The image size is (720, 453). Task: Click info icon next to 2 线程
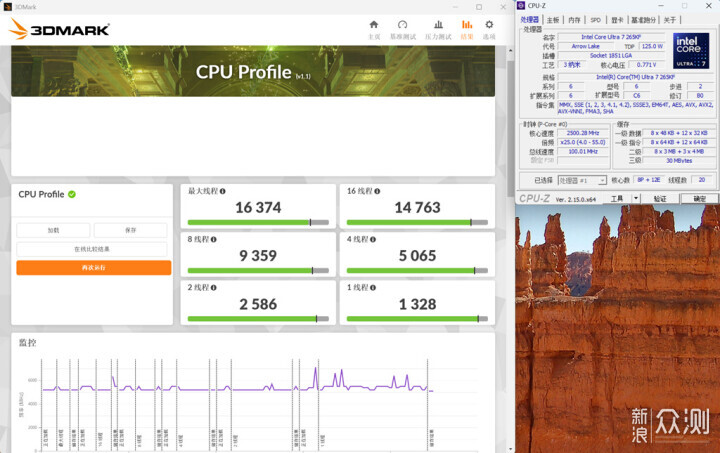coord(214,287)
